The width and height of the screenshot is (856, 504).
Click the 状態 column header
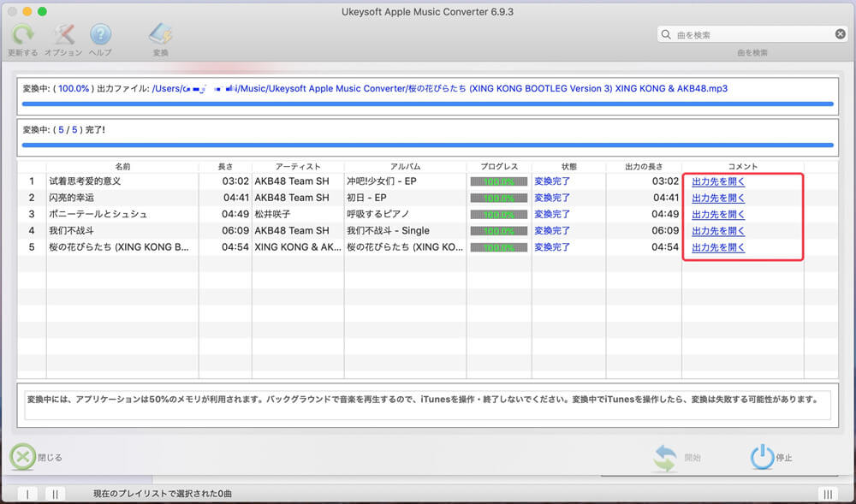(x=569, y=166)
